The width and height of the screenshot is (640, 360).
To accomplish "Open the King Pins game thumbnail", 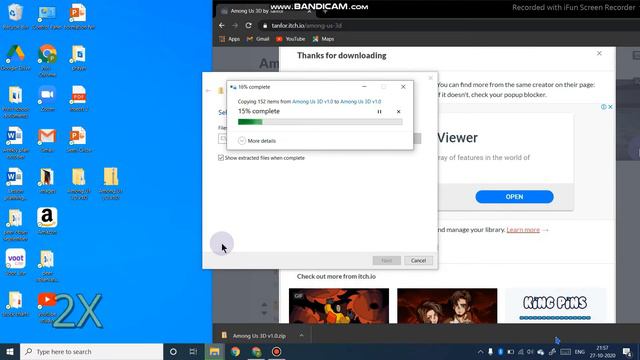I will pos(556,306).
